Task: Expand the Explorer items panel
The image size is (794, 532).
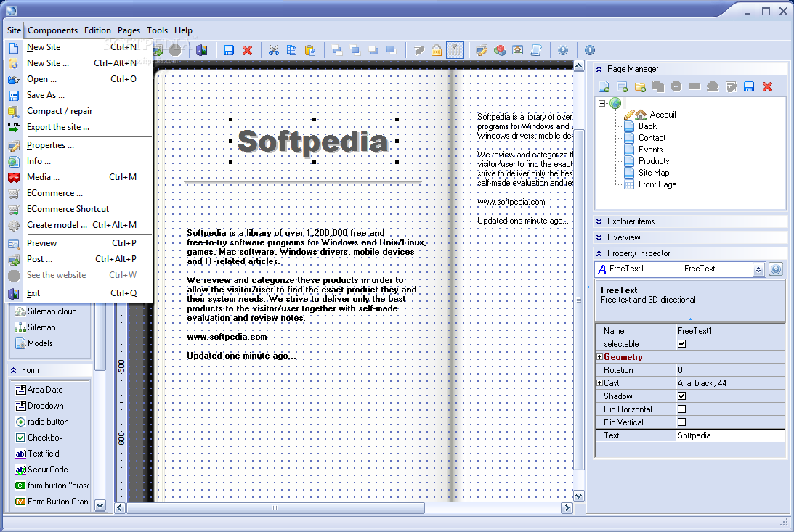Action: pyautogui.click(x=599, y=221)
